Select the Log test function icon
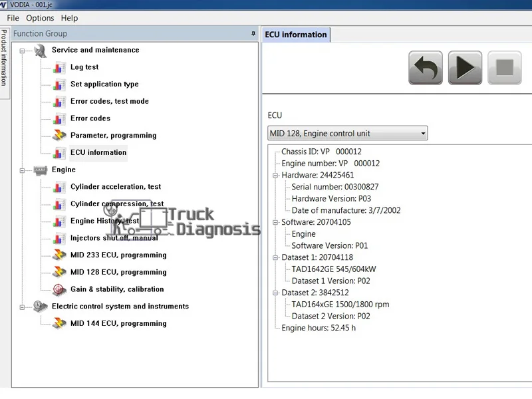The image size is (532, 399). pos(61,67)
